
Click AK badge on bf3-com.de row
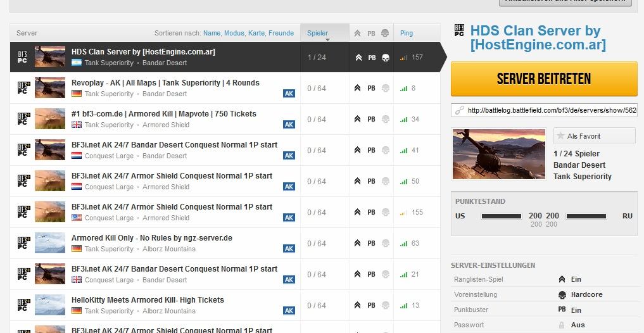[289, 125]
